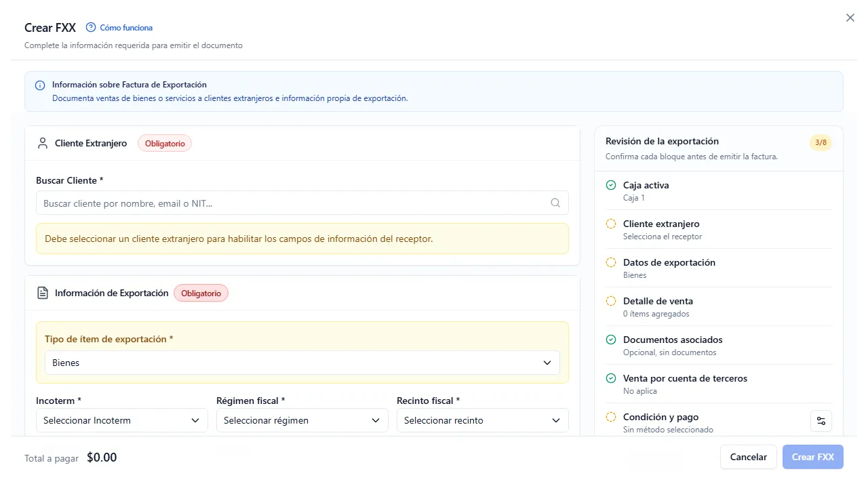Expand the Seleccionar régimen dropdown
Viewport: 868px width, 488px height.
click(x=302, y=420)
